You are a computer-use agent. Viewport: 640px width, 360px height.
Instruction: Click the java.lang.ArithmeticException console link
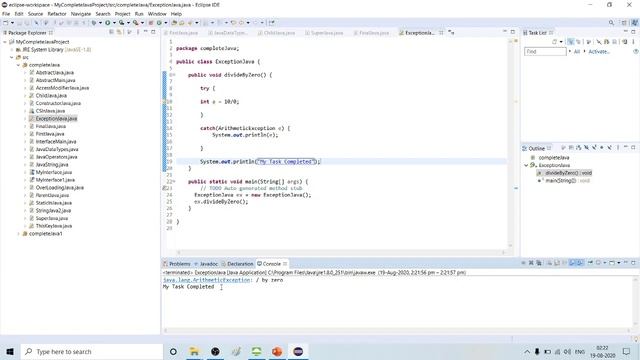(x=207, y=280)
